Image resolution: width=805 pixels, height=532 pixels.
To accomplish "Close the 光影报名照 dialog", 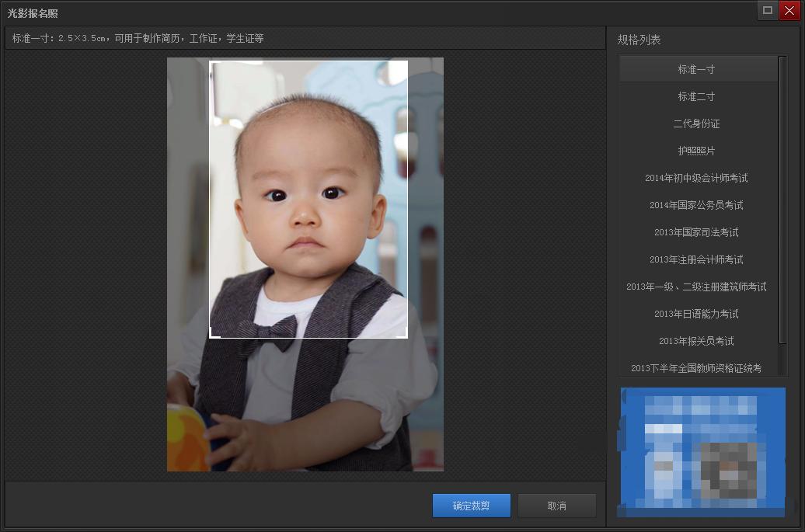I will [789, 10].
